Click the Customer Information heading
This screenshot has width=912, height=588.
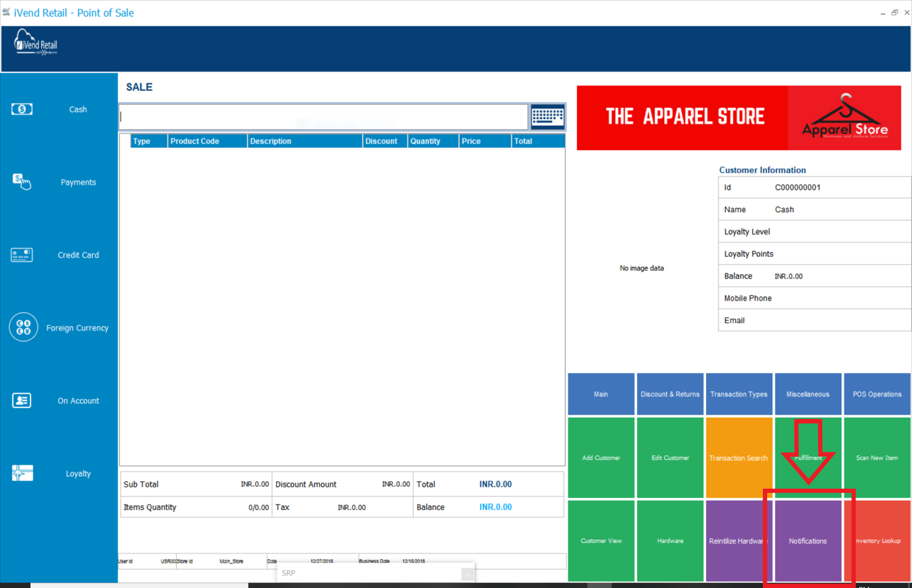762,170
